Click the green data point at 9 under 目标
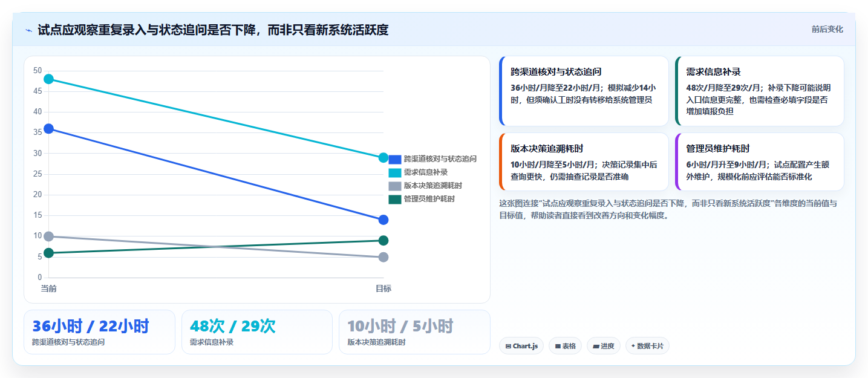Image resolution: width=868 pixels, height=378 pixels. (383, 241)
